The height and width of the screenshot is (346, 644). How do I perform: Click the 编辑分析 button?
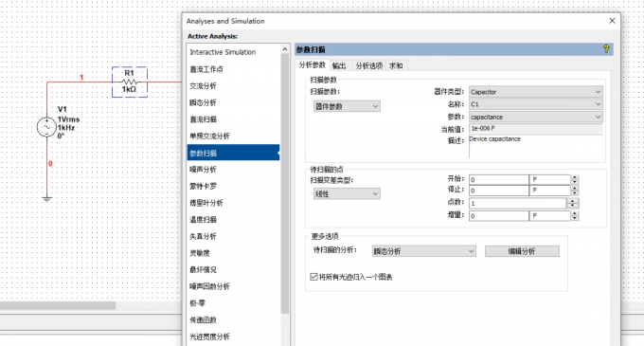522,251
